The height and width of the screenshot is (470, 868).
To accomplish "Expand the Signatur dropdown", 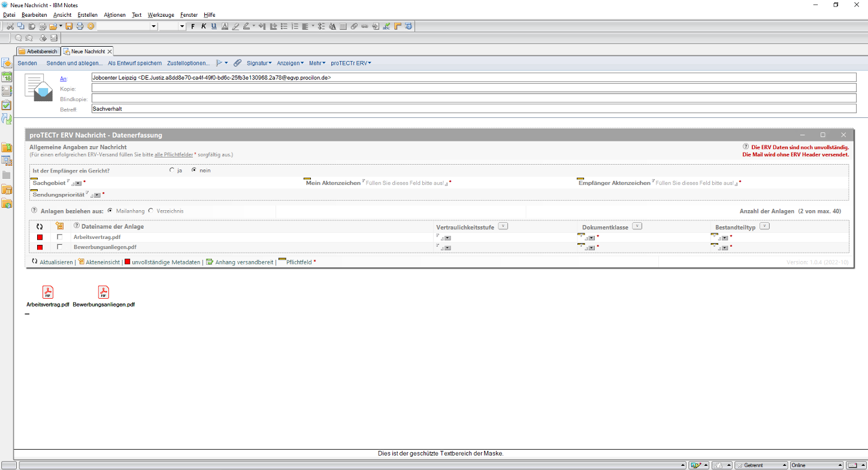I will tap(259, 63).
